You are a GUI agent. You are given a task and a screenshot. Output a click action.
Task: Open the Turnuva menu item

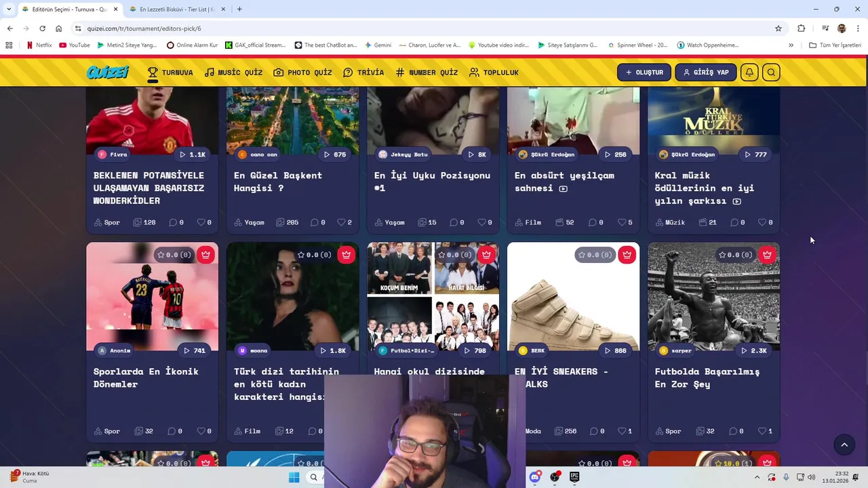point(170,73)
